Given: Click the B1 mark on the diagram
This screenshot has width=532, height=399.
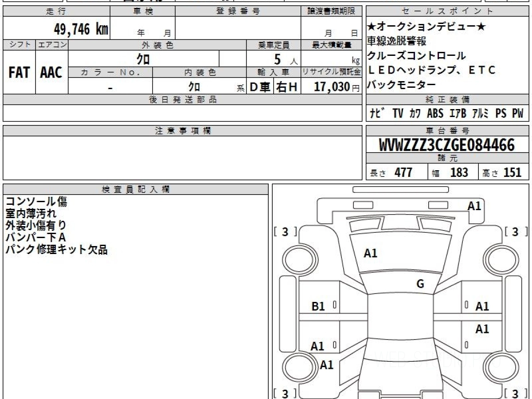Looking at the screenshot, I should pyautogui.click(x=318, y=306).
